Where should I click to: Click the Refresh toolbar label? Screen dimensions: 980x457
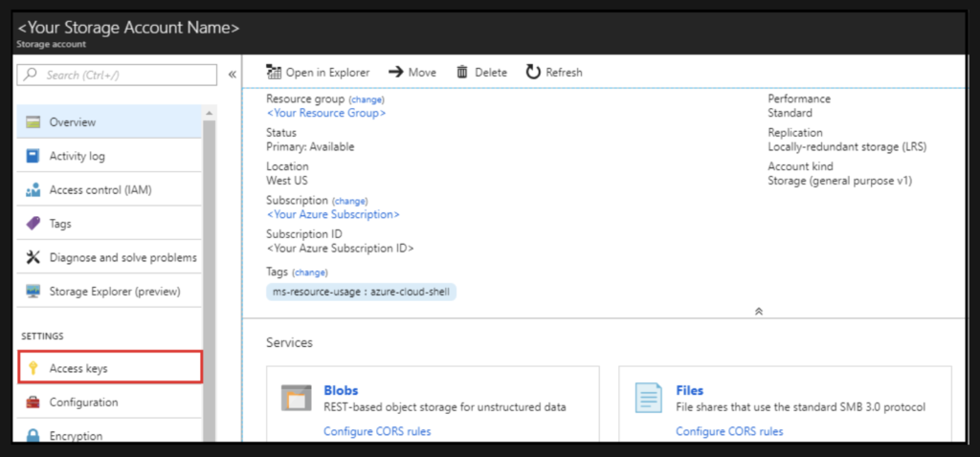coord(564,73)
